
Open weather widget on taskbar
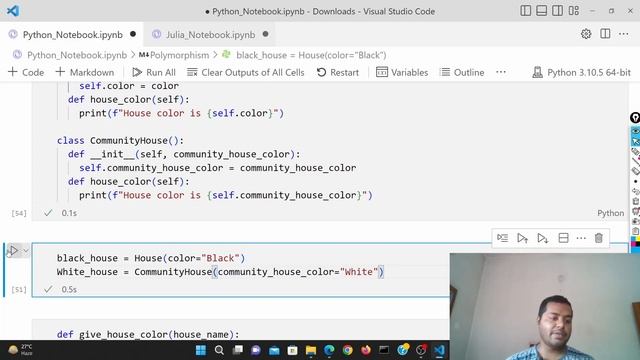click(x=20, y=350)
